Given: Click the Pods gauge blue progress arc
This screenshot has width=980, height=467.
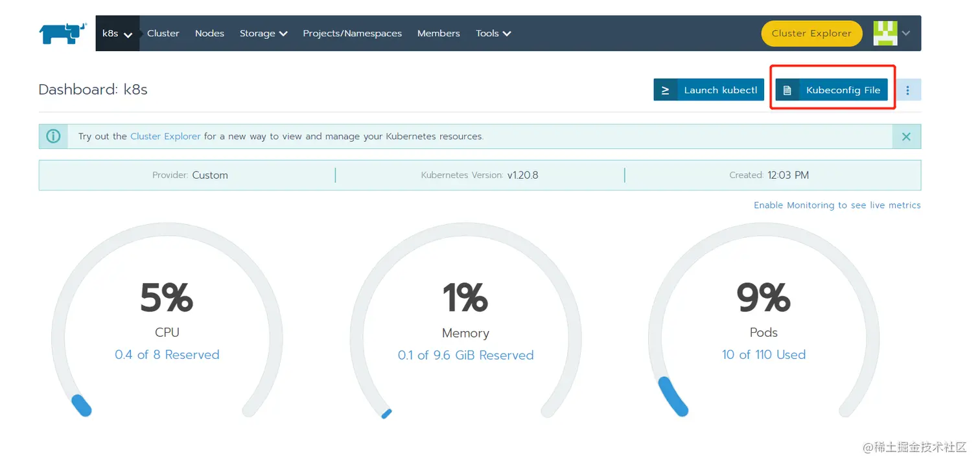Looking at the screenshot, I should point(672,396).
